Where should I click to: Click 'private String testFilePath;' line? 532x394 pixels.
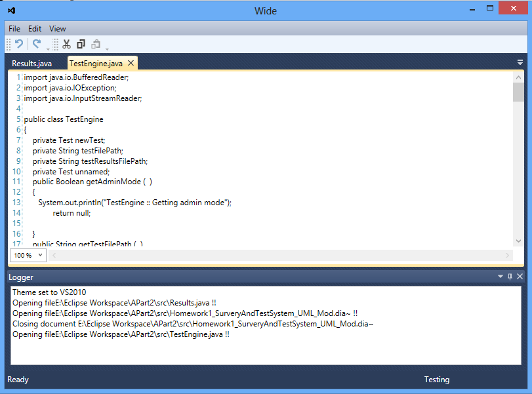tap(77, 151)
